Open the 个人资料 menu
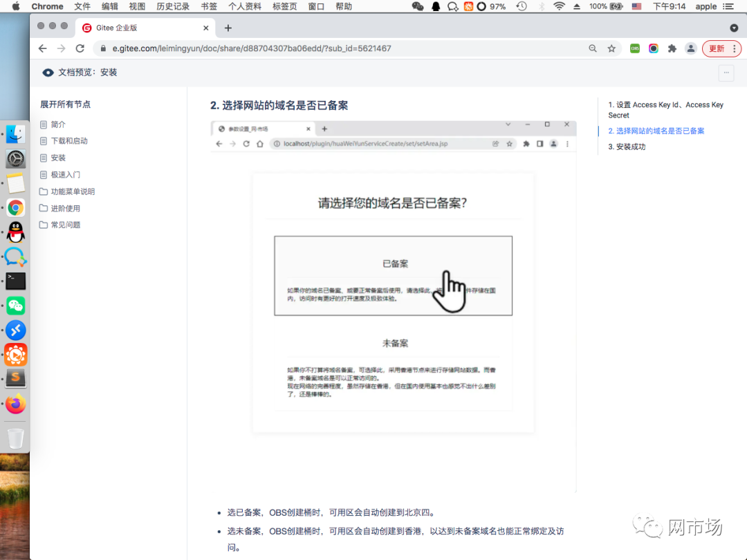 point(244,6)
